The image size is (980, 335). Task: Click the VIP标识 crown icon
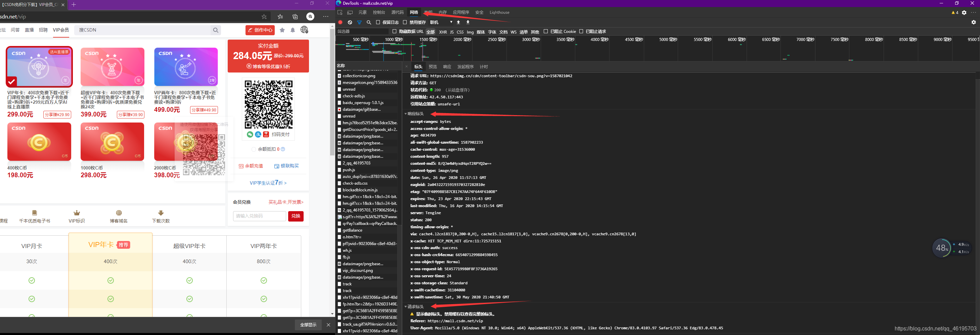[x=77, y=213]
